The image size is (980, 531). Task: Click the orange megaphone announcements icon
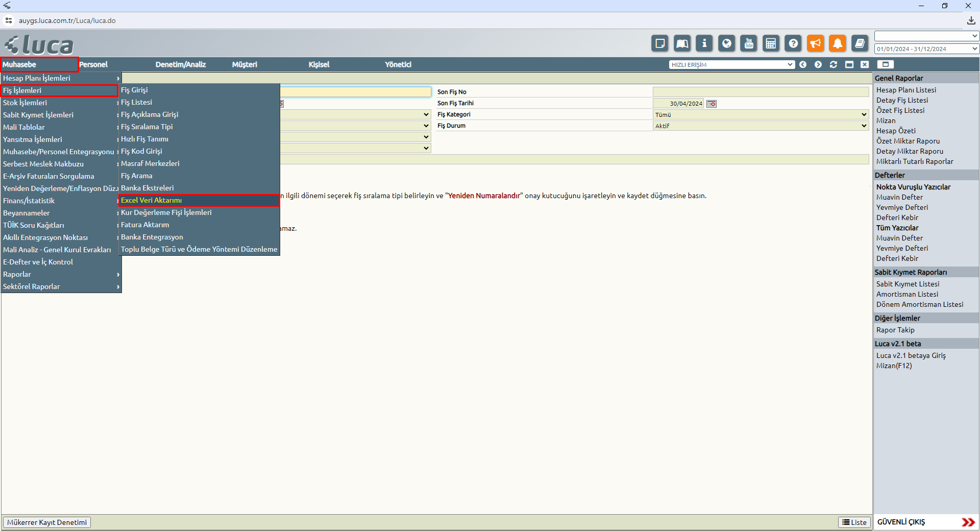(x=816, y=43)
